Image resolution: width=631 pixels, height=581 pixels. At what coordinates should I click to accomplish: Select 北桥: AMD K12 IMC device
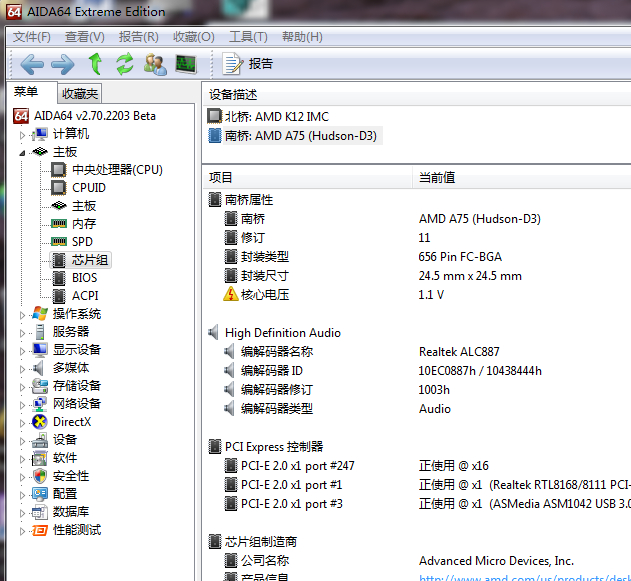click(268, 117)
